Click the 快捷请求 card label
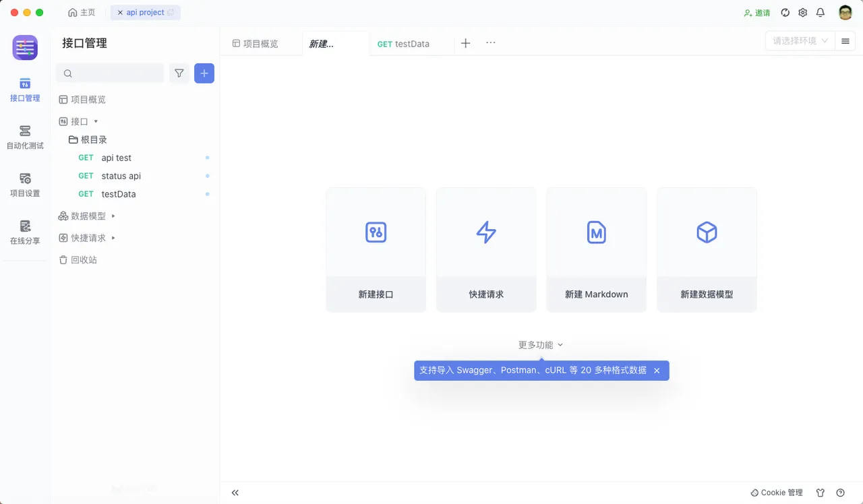863x504 pixels. coord(486,294)
